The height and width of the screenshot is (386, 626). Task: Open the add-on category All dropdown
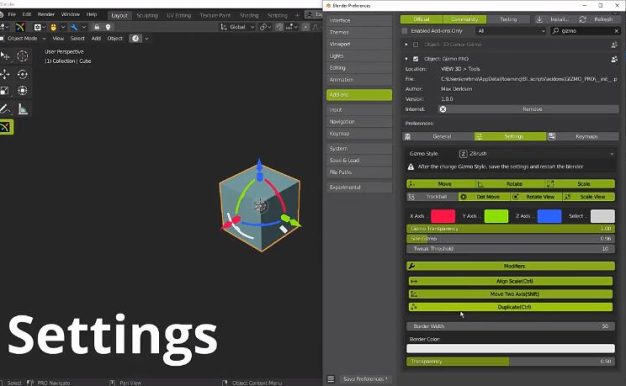coord(511,31)
